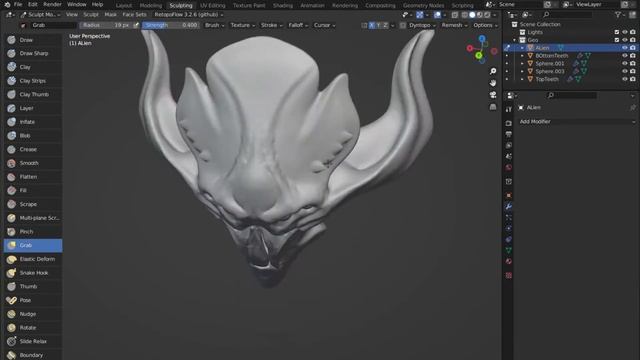The image size is (640, 360).
Task: Select the Boundary brush
Action: (x=33, y=355)
